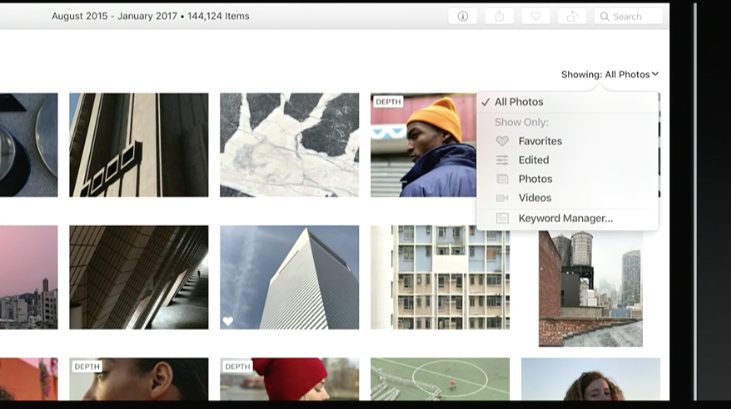Select the orange wall photo
This screenshot has height=409, width=731.
(29, 379)
